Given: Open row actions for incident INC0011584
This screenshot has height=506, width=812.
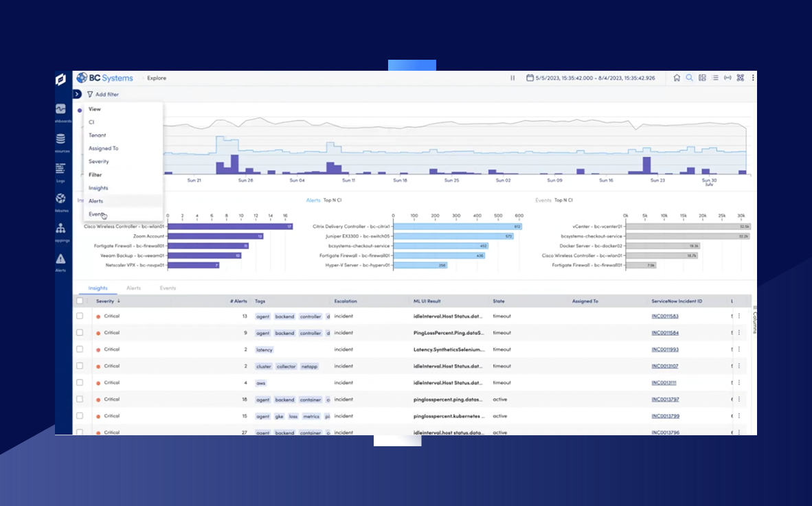Looking at the screenshot, I should click(739, 333).
